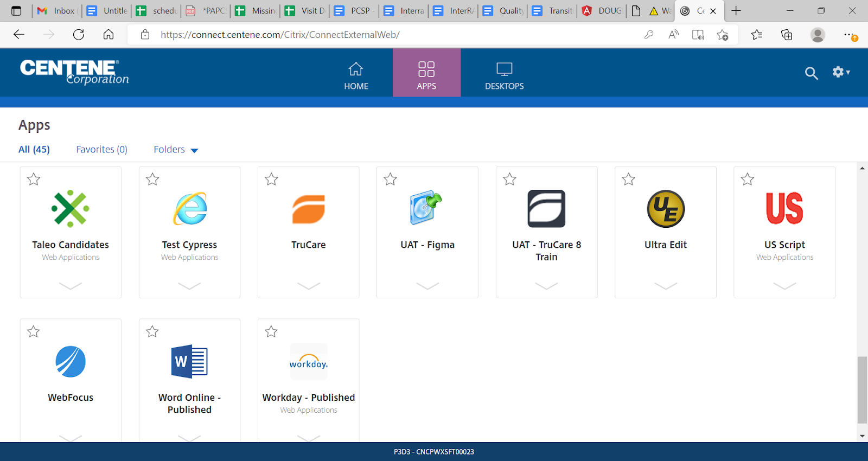Expand the TruCare card details chevron
The height and width of the screenshot is (461, 868).
point(309,286)
